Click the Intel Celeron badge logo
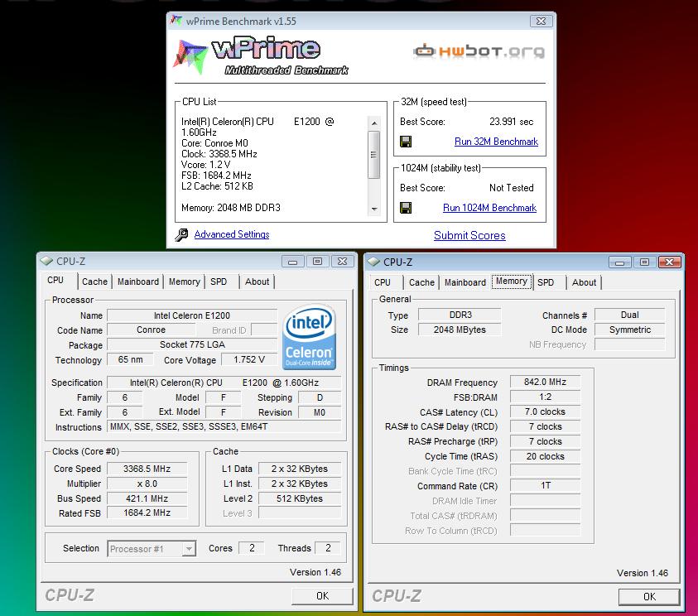Image resolution: width=698 pixels, height=616 pixels. 309,337
